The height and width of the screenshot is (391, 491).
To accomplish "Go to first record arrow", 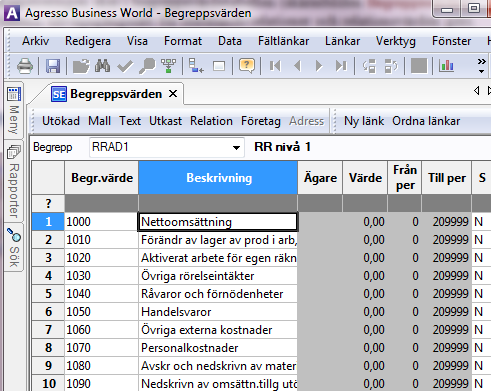I will click(275, 66).
